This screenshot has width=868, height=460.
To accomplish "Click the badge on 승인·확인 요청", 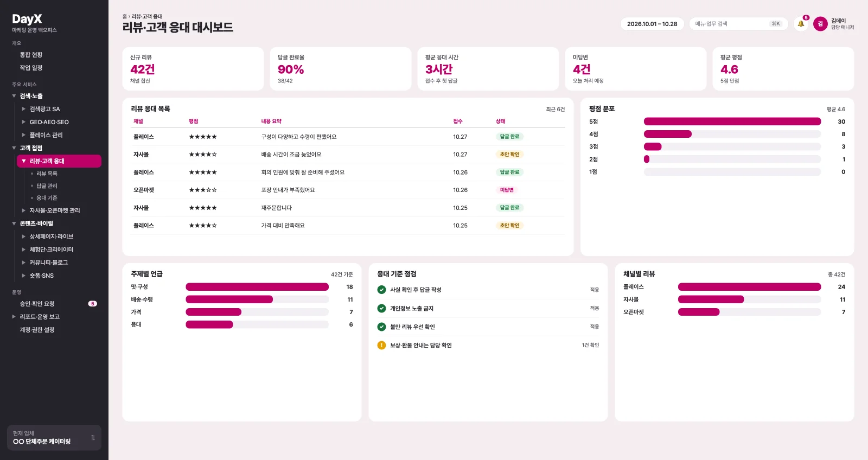I will [x=93, y=304].
